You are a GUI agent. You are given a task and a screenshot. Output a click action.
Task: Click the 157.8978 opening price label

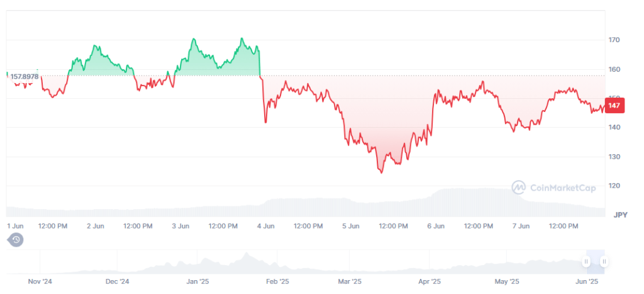click(25, 76)
